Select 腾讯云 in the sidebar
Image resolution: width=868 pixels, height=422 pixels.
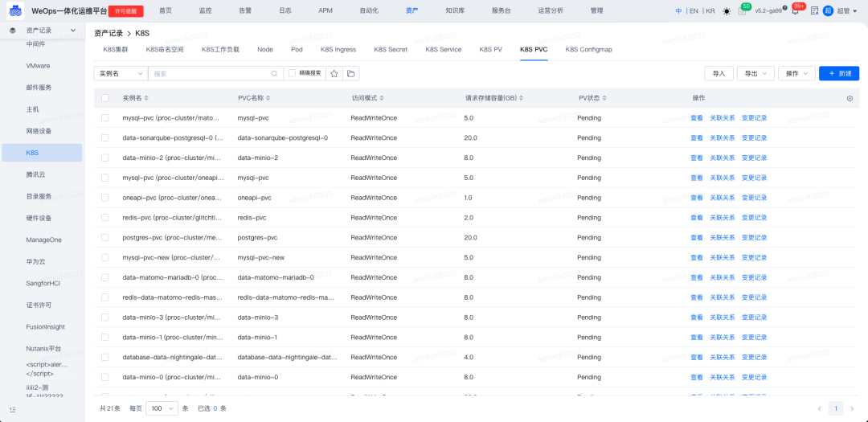click(35, 174)
